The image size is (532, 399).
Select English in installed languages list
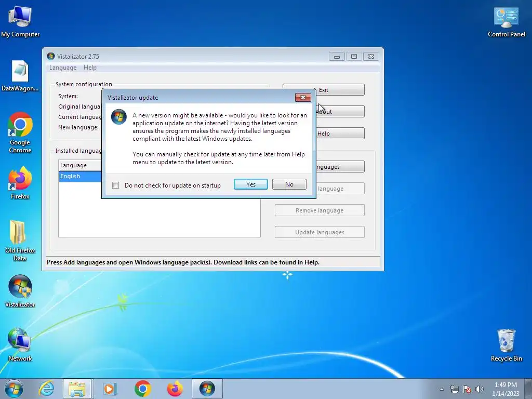pos(81,176)
